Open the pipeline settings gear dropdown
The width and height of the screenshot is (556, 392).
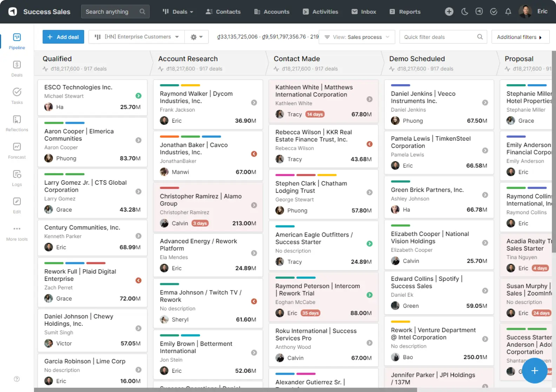pos(196,37)
